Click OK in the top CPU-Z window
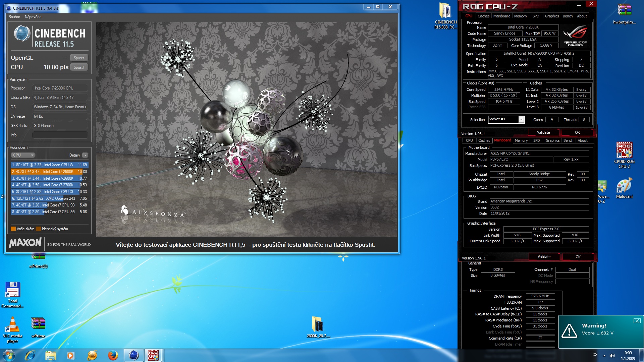 (577, 132)
